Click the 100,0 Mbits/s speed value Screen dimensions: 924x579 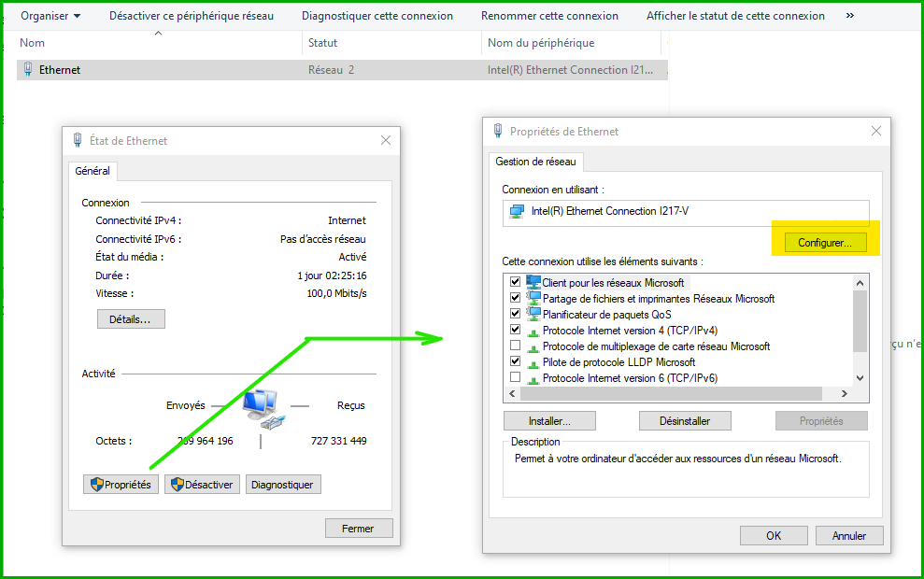[336, 293]
